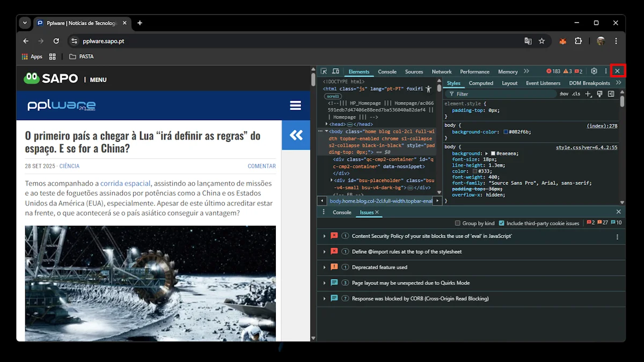
Task: Open the ppleware hamburger menu
Action: (295, 106)
